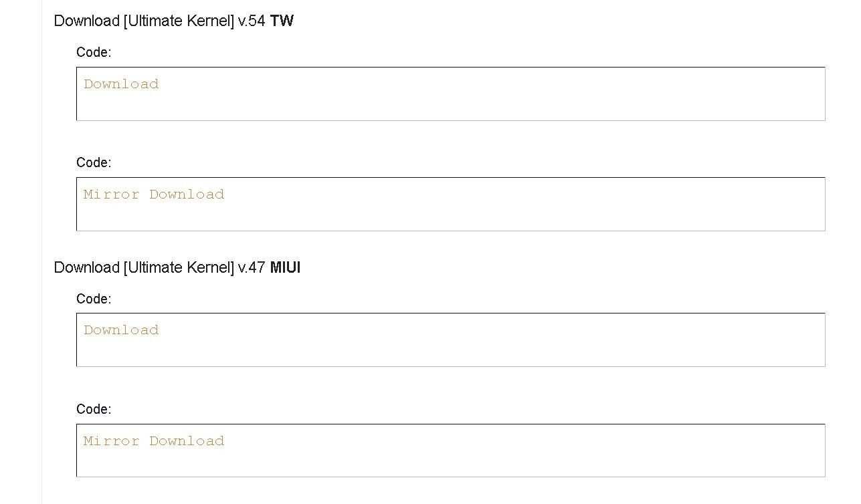The image size is (861, 504).
Task: Click the 'Code:' label above the TW Download box
Action: click(x=94, y=52)
